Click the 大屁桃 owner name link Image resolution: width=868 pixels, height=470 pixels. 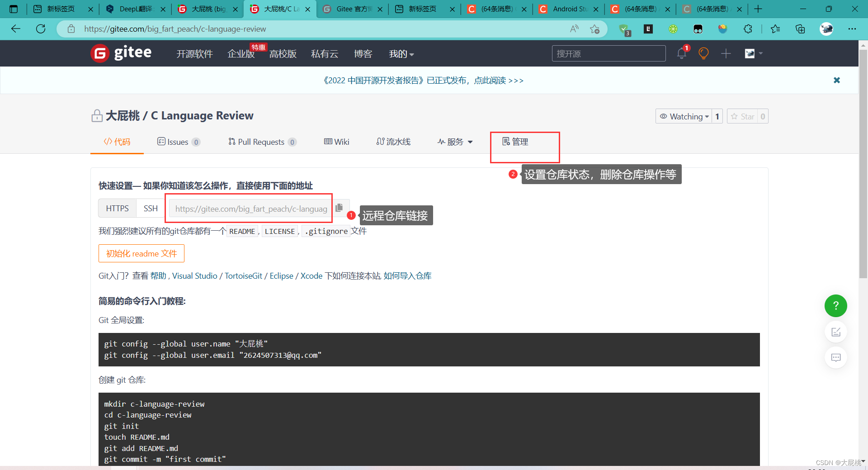point(123,116)
